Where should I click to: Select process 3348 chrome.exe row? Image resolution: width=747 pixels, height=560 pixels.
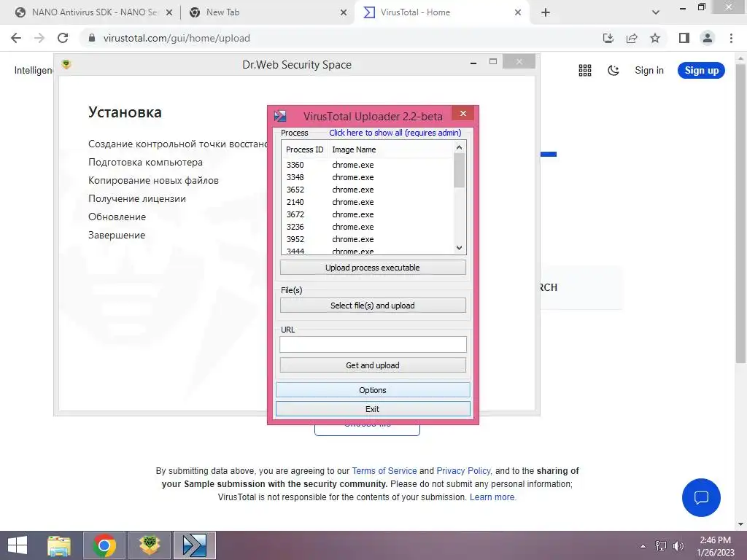tap(367, 177)
